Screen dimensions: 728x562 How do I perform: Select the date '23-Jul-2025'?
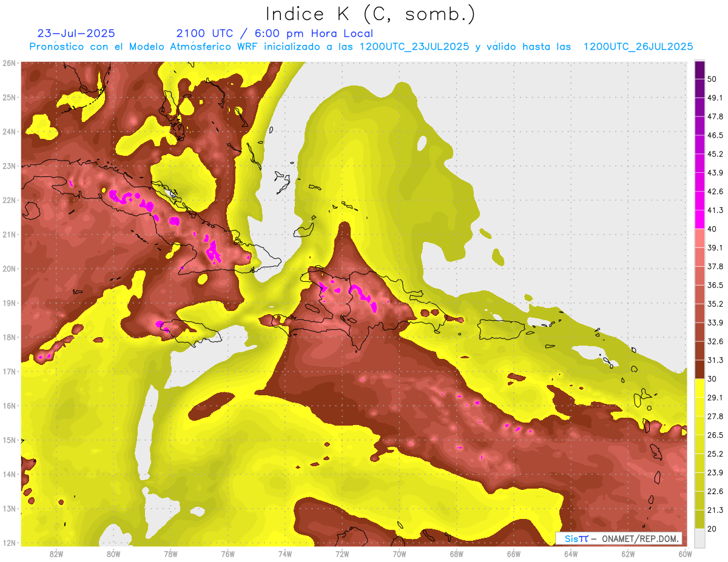[76, 33]
